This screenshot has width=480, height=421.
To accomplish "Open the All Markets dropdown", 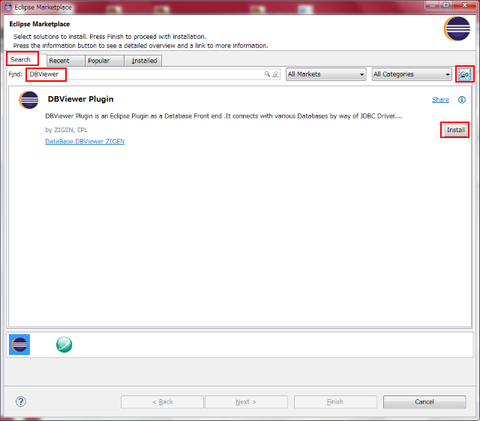I will [326, 74].
